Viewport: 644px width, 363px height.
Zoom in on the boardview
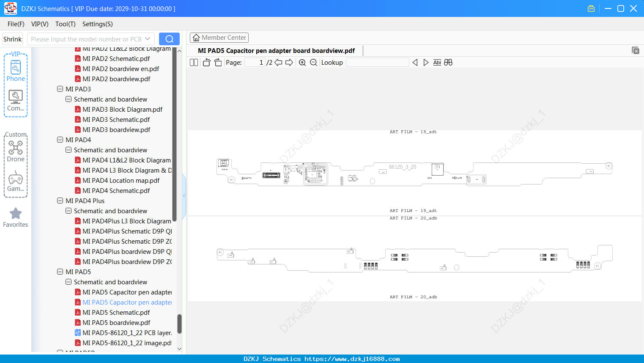(302, 63)
